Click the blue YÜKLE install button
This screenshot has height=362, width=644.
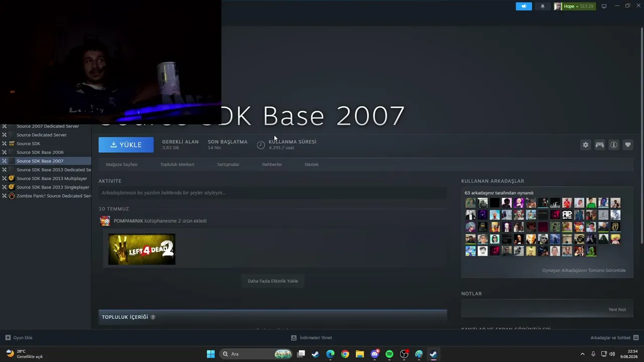(x=126, y=145)
